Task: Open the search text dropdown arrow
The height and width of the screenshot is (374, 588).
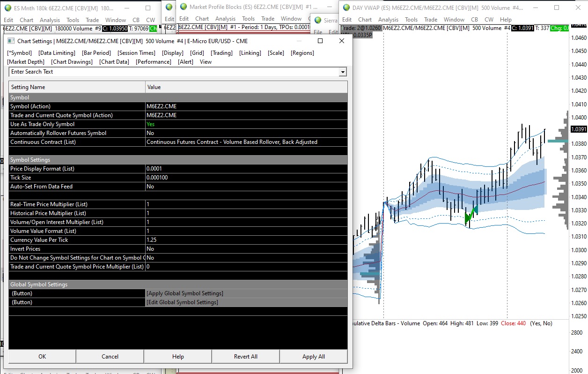Action: point(343,72)
